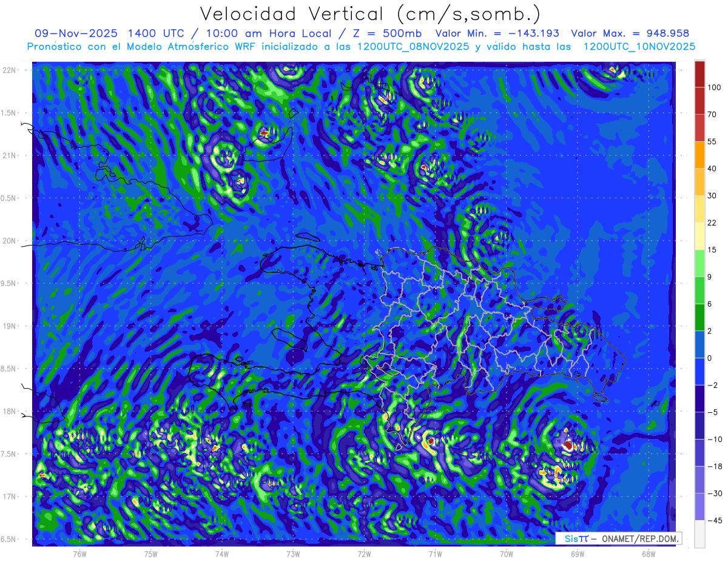Pick the navy swatch between -2 and -5

tap(700, 398)
